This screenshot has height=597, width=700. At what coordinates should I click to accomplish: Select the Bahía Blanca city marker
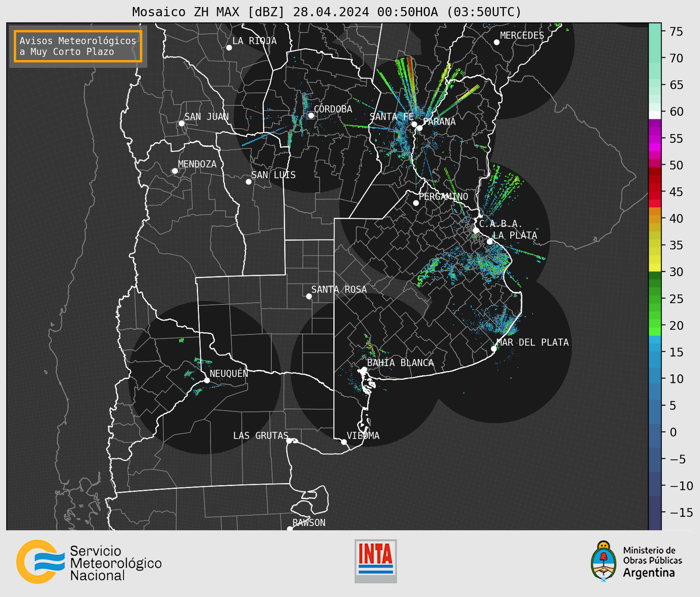click(364, 369)
